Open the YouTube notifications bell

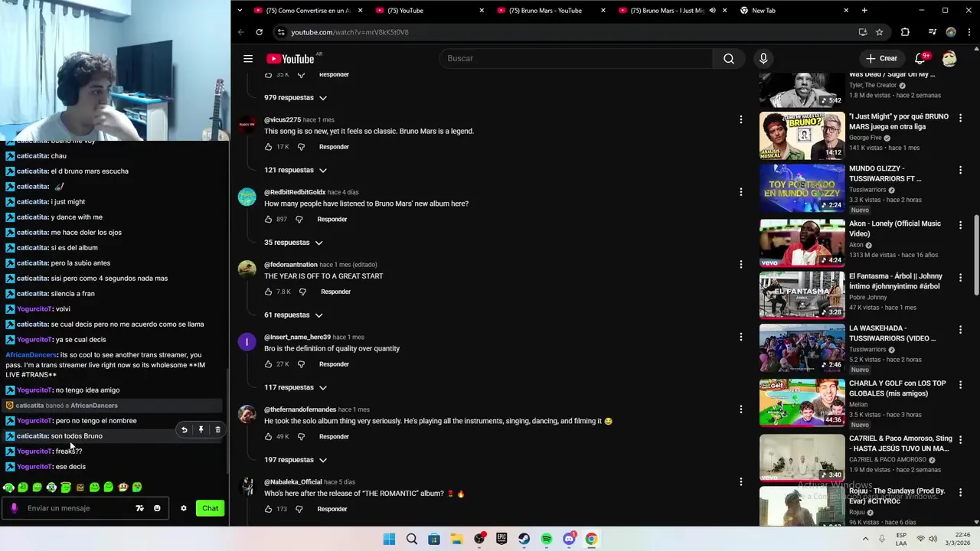[x=920, y=58]
